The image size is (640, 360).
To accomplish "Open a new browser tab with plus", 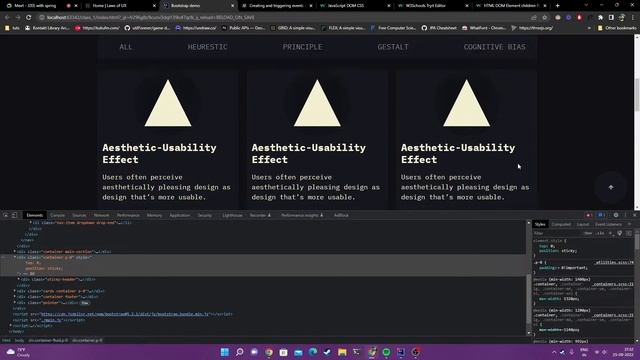I will 558,6.
